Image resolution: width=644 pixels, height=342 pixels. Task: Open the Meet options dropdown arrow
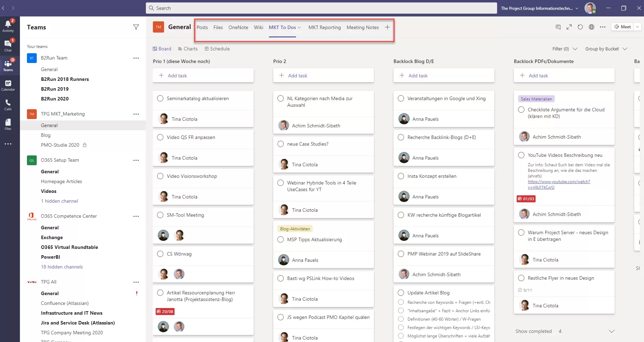click(x=637, y=27)
